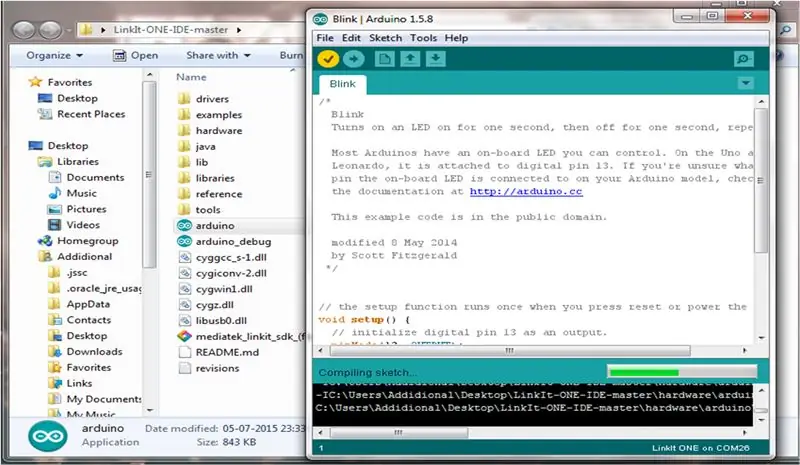Viewport: 800px width, 465px height.
Task: Open Pictures library in navigation pane
Action: (x=77, y=209)
